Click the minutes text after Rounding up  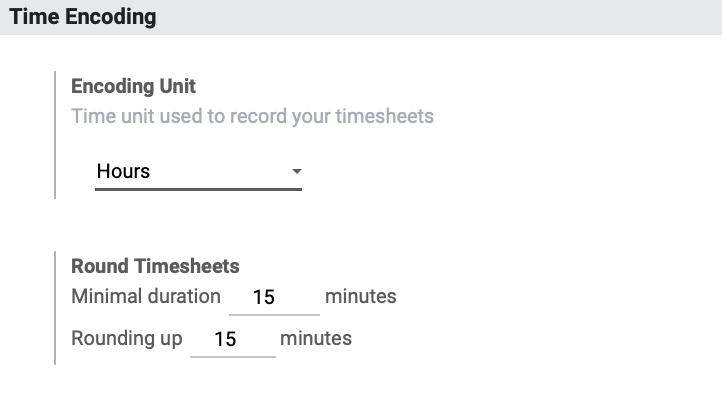point(316,338)
